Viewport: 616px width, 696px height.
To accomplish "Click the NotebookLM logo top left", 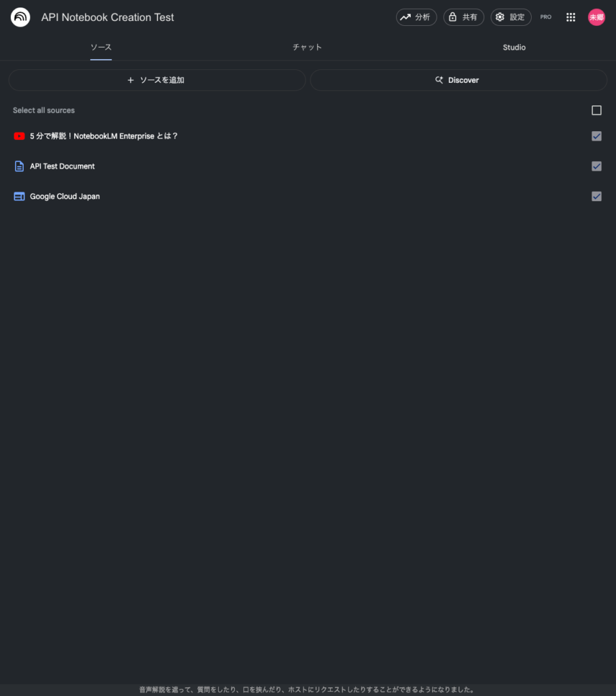I will pyautogui.click(x=20, y=17).
